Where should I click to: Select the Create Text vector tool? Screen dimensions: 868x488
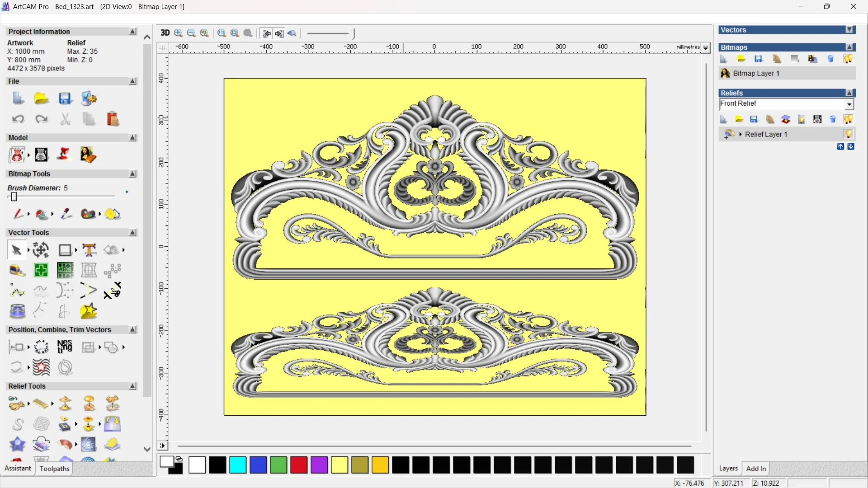coord(89,250)
